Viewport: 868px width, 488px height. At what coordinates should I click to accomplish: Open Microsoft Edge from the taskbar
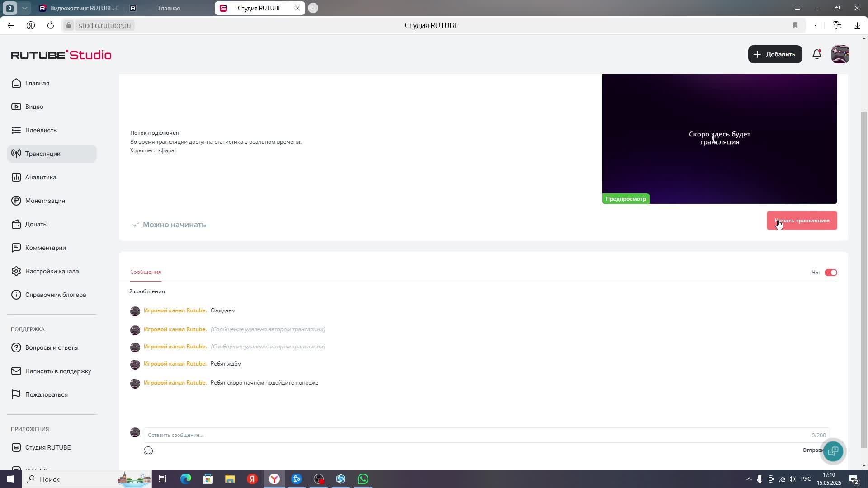186,479
